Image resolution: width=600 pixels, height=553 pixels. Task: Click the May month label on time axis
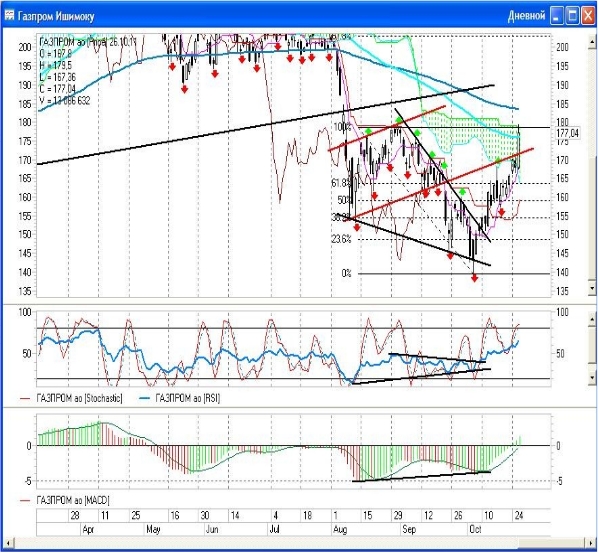click(x=153, y=529)
